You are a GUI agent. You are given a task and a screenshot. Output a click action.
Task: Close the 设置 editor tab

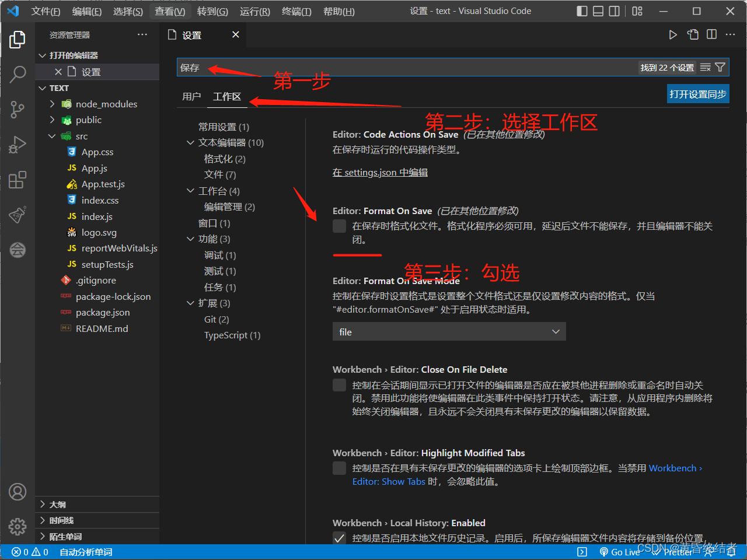pyautogui.click(x=236, y=35)
